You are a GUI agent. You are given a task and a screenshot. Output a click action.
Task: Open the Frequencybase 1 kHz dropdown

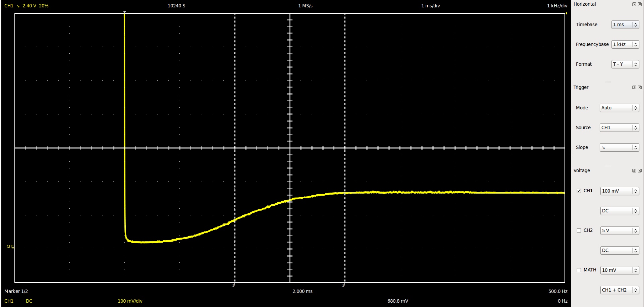[625, 45]
